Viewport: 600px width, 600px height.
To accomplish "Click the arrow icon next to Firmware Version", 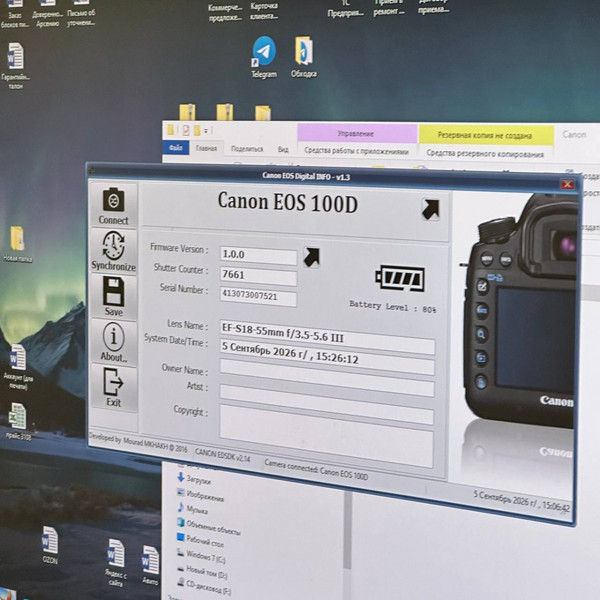I will point(311,257).
